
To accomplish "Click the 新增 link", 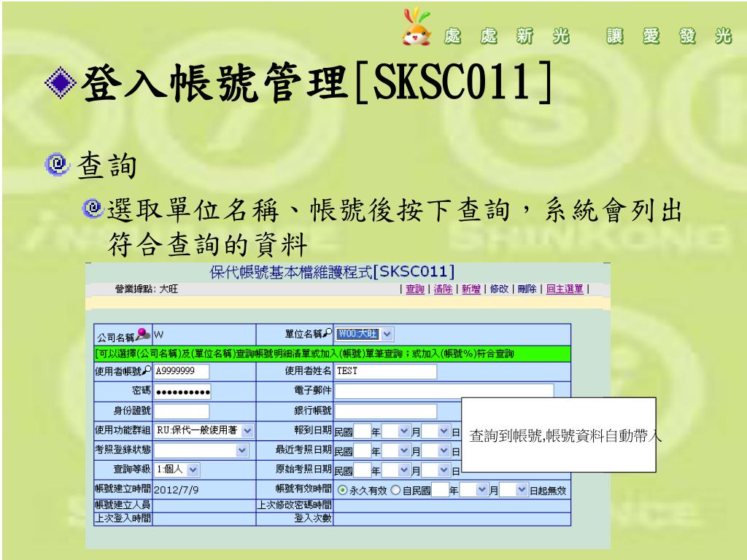I will [x=471, y=289].
